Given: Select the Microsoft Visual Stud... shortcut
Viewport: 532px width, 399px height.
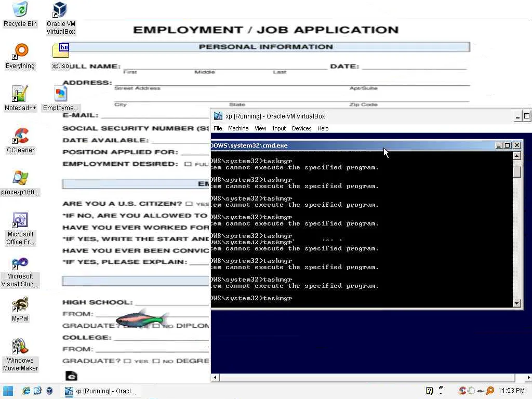Looking at the screenshot, I should [20, 272].
